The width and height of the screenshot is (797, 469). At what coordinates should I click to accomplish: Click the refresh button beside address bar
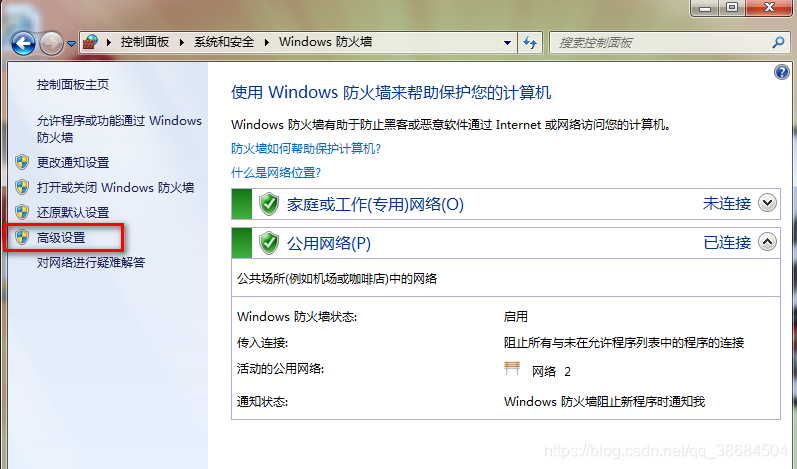[530, 43]
